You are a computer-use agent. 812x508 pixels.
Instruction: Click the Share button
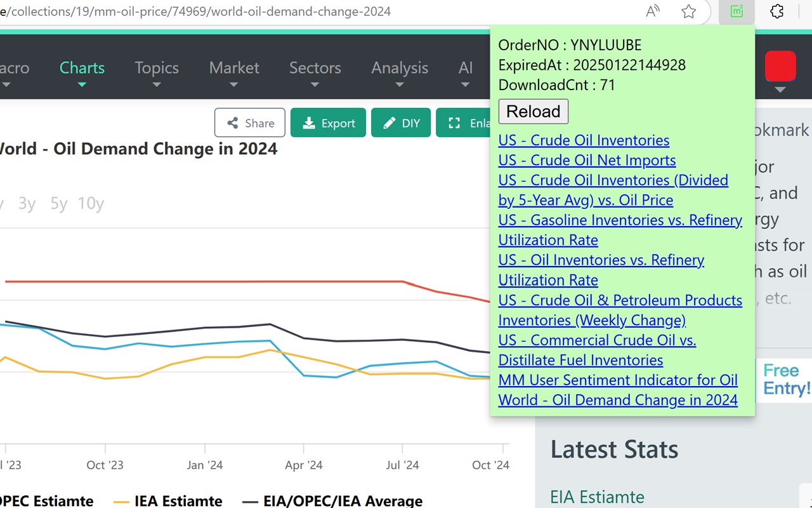coord(250,123)
